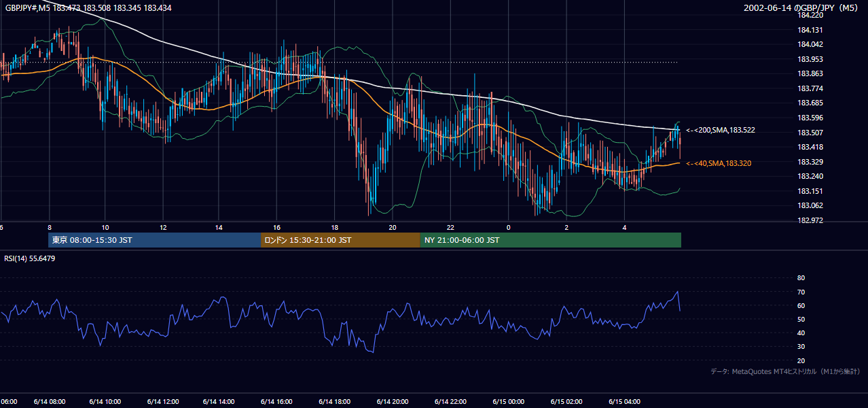Click bottom axis label 6/14 18:00
Viewport: 868px width, 408px height.
pos(336,401)
